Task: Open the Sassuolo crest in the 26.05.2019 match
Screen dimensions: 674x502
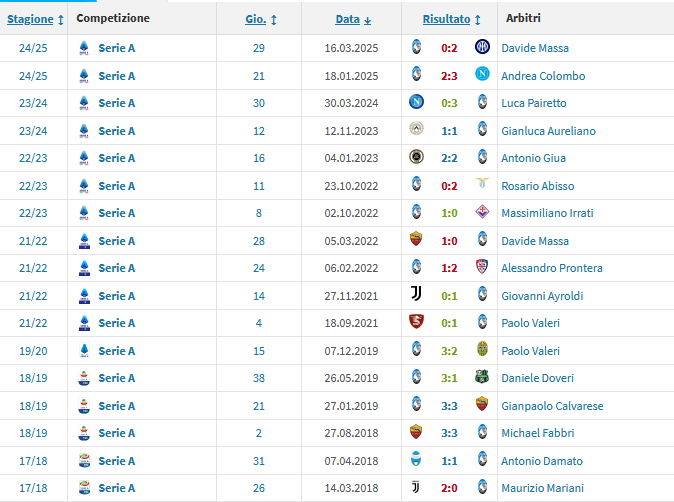Action: coord(482,378)
